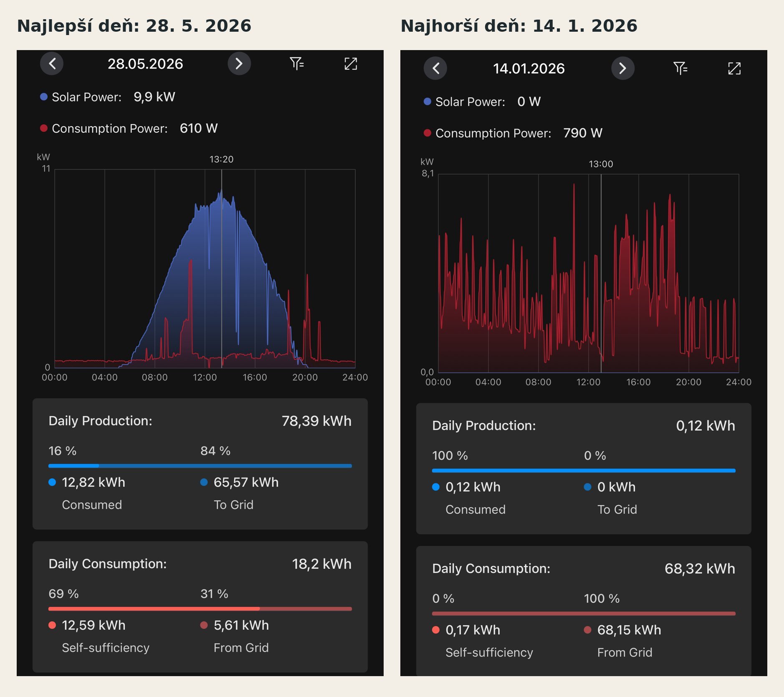Click heading Najlepší deň: 28. 5. 2026
Image resolution: width=784 pixels, height=697 pixels.
(x=134, y=26)
